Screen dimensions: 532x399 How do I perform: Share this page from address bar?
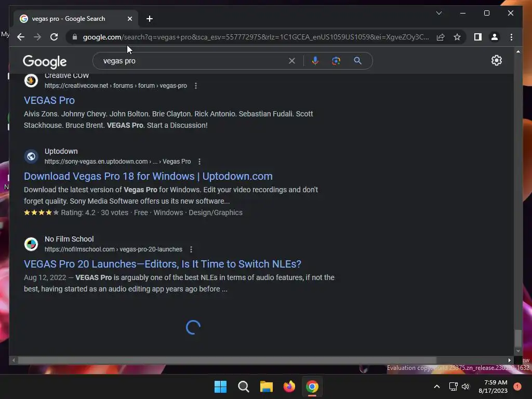point(441,37)
